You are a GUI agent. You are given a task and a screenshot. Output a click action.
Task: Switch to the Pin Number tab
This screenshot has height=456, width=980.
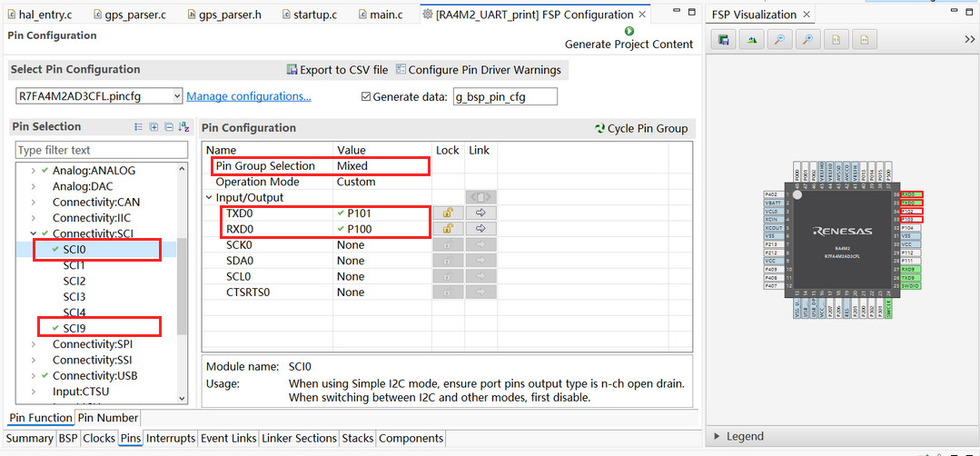tap(108, 417)
